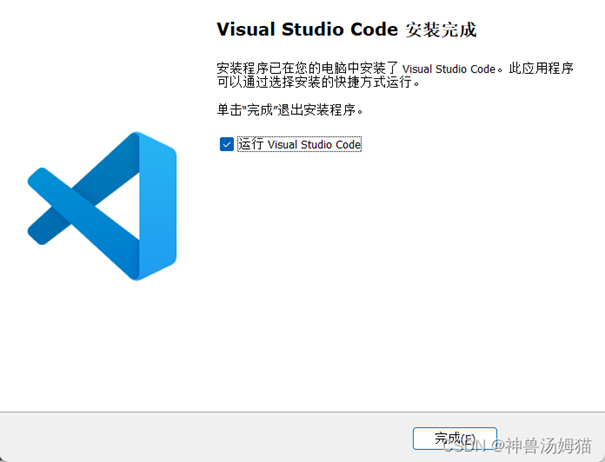Click the gray footer bar left of 完成
605x462 pixels.
pyautogui.click(x=200, y=437)
